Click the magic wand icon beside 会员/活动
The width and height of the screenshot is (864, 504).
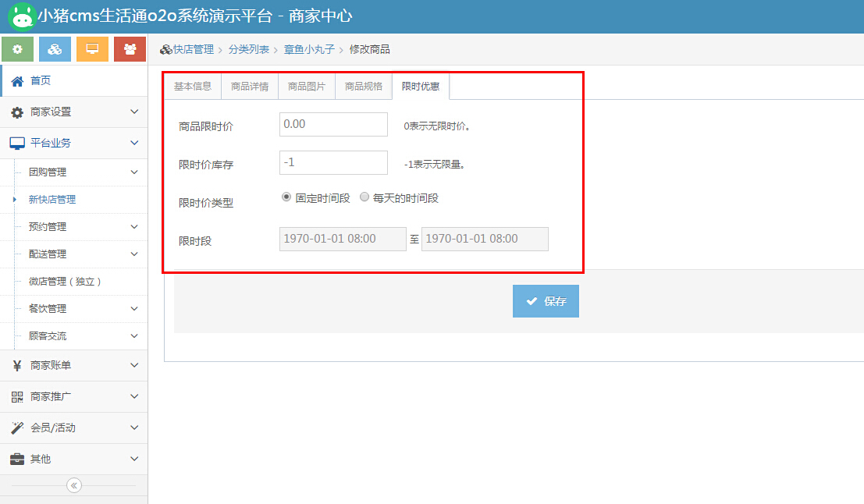point(17,428)
